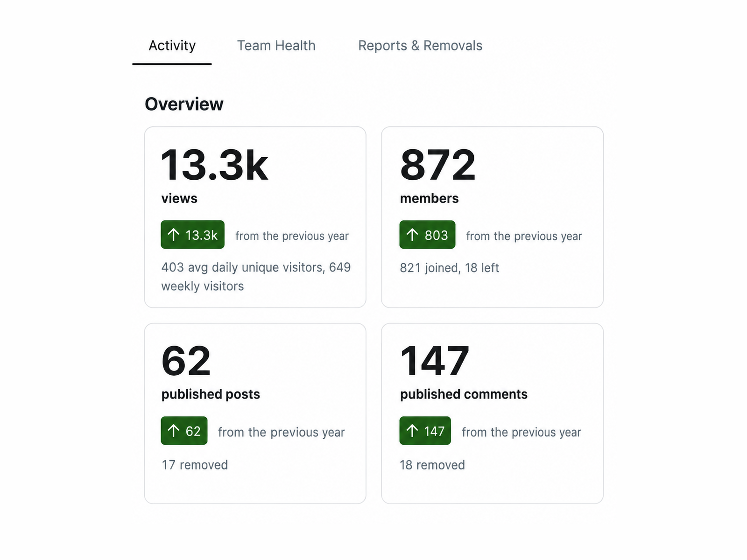Click the large 62 posts figure
747x560 pixels.
[186, 361]
